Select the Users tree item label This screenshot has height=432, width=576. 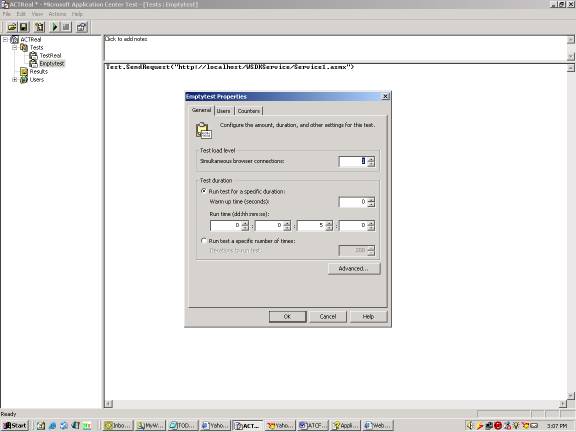(37, 79)
